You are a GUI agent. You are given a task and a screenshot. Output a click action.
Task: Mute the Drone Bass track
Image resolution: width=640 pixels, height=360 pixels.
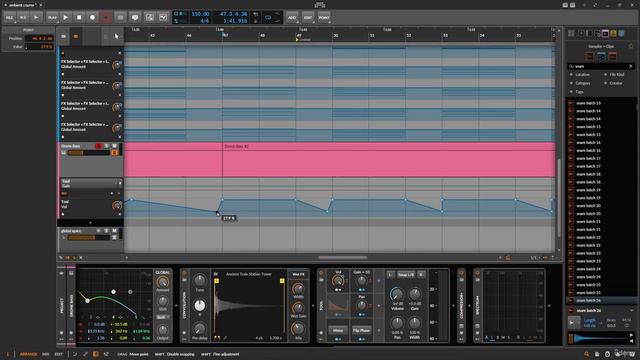tap(114, 146)
